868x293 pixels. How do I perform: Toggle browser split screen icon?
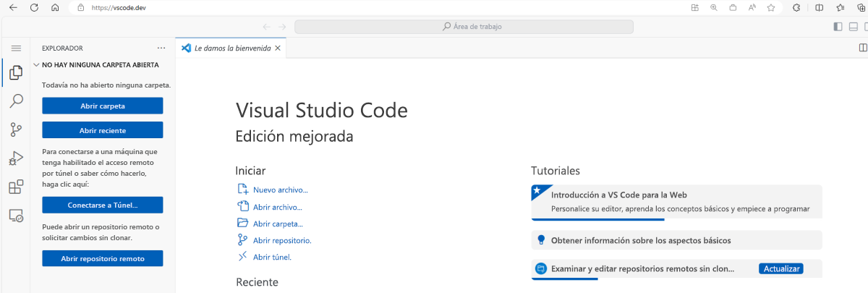tap(819, 7)
